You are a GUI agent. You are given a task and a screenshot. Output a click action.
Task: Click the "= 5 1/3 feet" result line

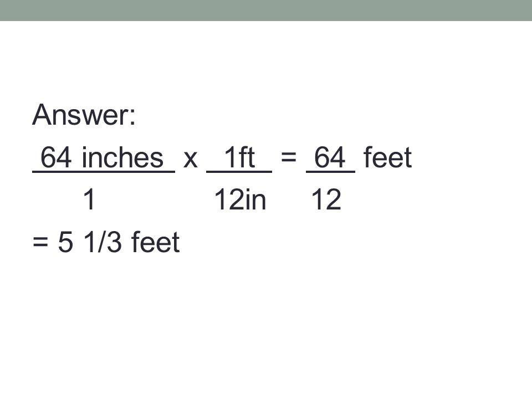coord(106,242)
